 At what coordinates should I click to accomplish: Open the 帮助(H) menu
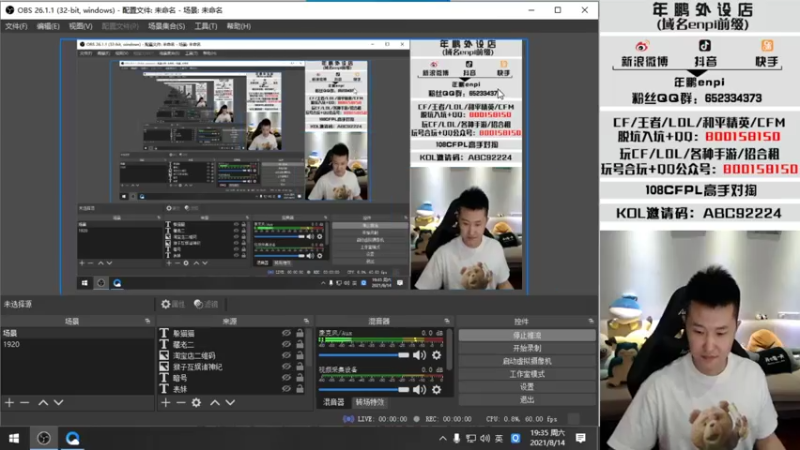point(239,26)
